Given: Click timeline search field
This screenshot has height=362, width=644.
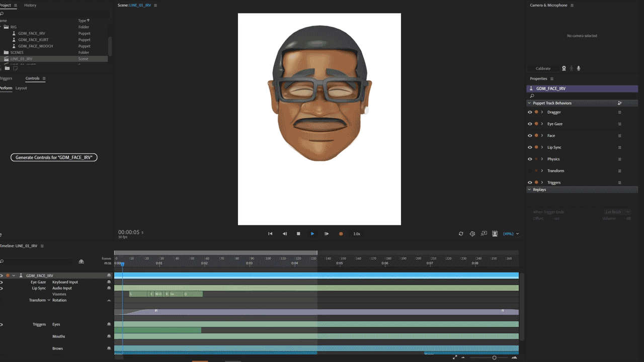Looking at the screenshot, I should [37, 261].
